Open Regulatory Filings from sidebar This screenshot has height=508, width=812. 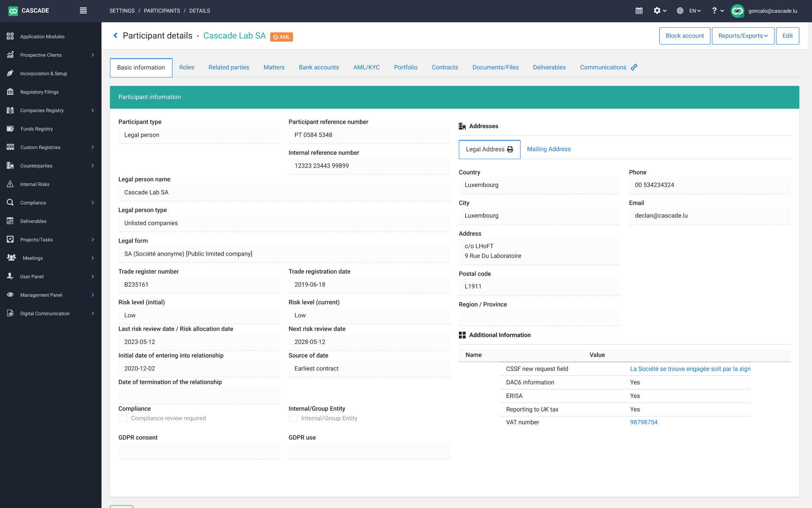(39, 92)
